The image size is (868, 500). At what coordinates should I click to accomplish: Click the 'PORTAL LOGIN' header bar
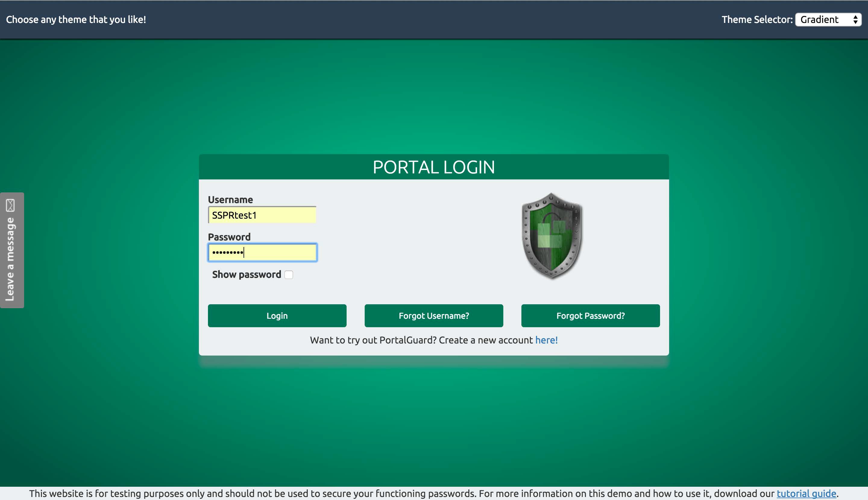[x=433, y=167]
